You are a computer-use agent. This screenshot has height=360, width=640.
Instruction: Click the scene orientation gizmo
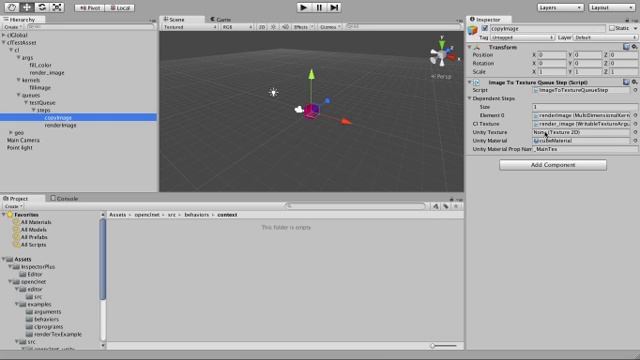click(442, 54)
